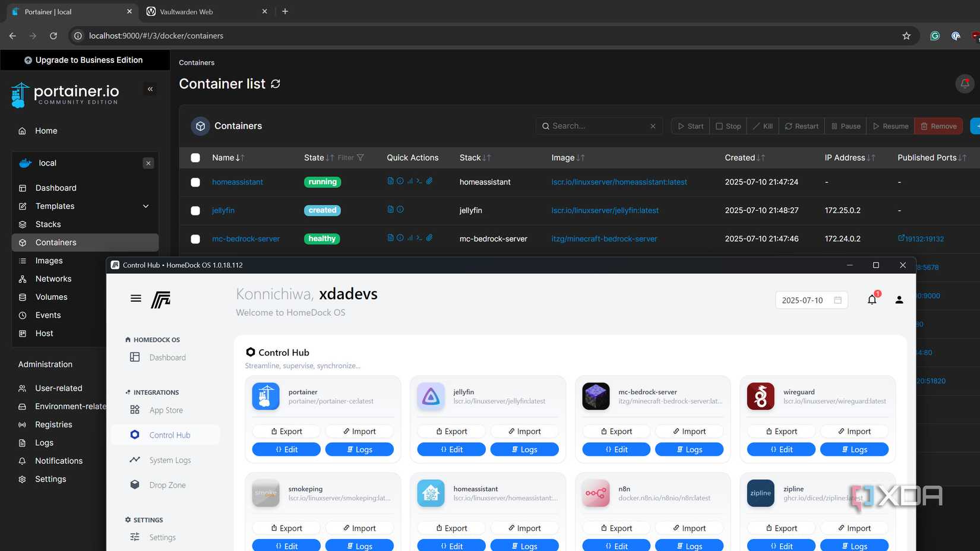Open logs quick action for jellyfin row
Screen dimensions: 980x551
pyautogui.click(x=390, y=210)
